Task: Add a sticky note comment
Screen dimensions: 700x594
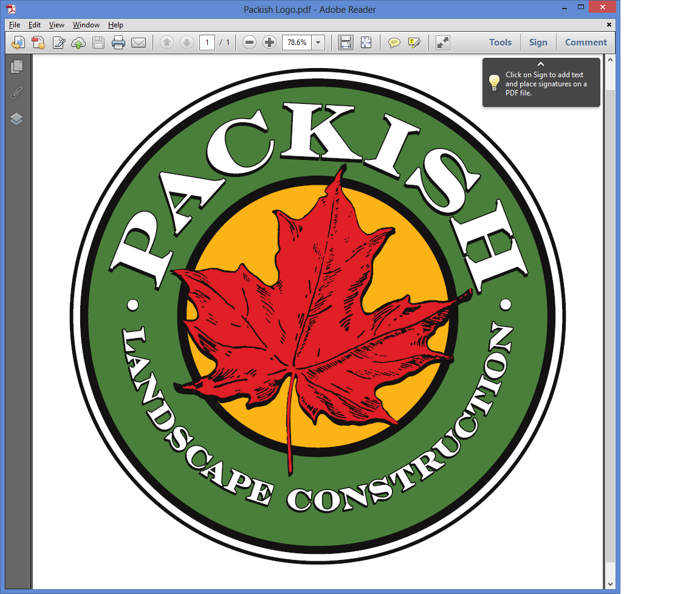Action: point(394,43)
